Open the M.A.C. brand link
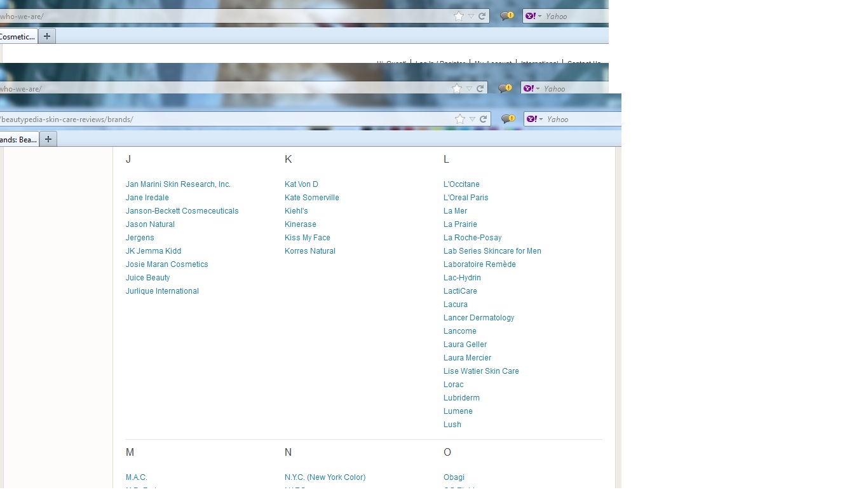 137,477
